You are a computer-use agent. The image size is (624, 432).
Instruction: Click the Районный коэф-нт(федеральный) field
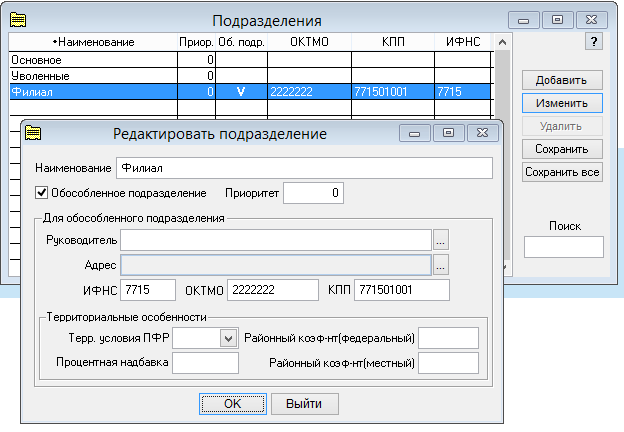tap(448, 338)
